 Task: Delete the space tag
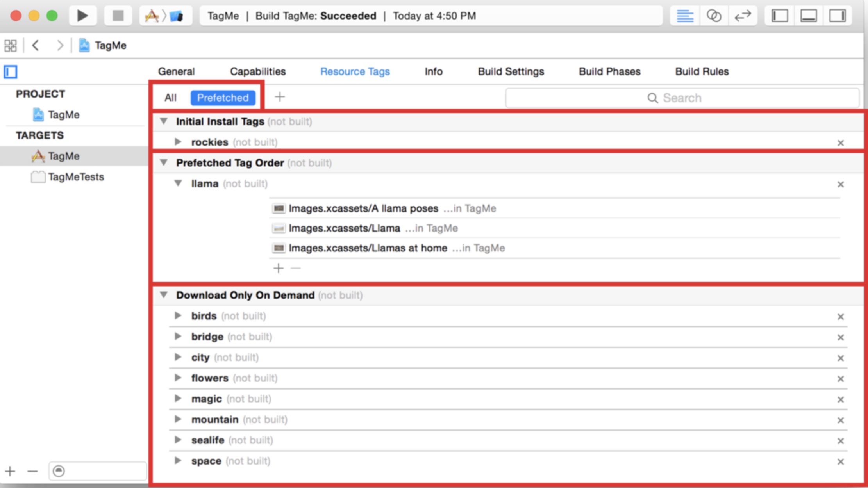[841, 461]
